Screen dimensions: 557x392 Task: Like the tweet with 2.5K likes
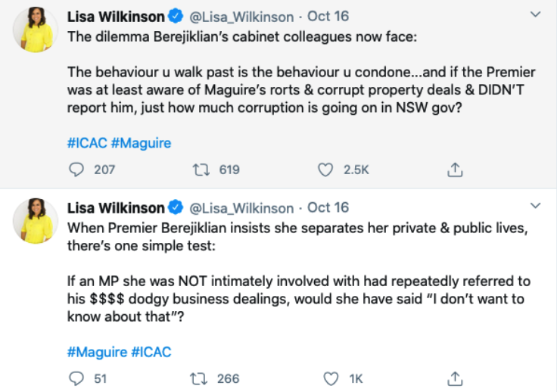pyautogui.click(x=325, y=170)
